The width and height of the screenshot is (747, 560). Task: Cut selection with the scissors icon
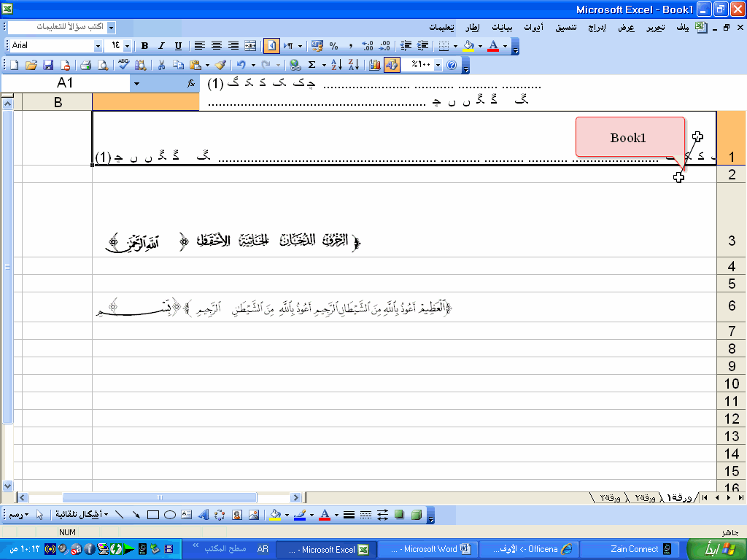point(161,65)
